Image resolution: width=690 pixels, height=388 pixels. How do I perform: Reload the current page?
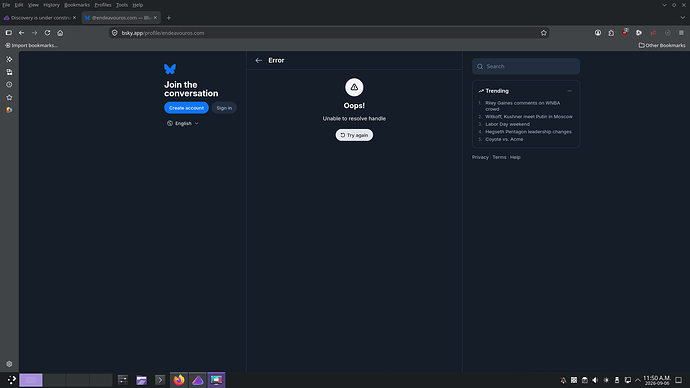[47, 33]
